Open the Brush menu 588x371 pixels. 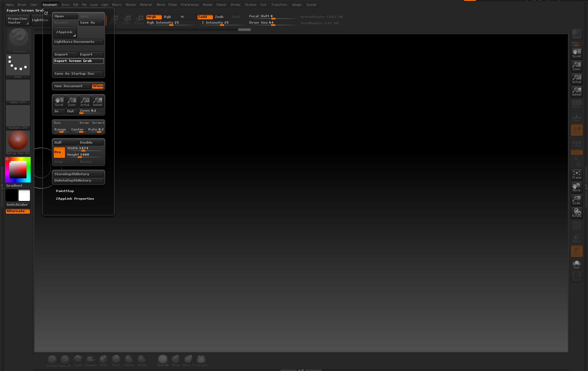pos(22,5)
